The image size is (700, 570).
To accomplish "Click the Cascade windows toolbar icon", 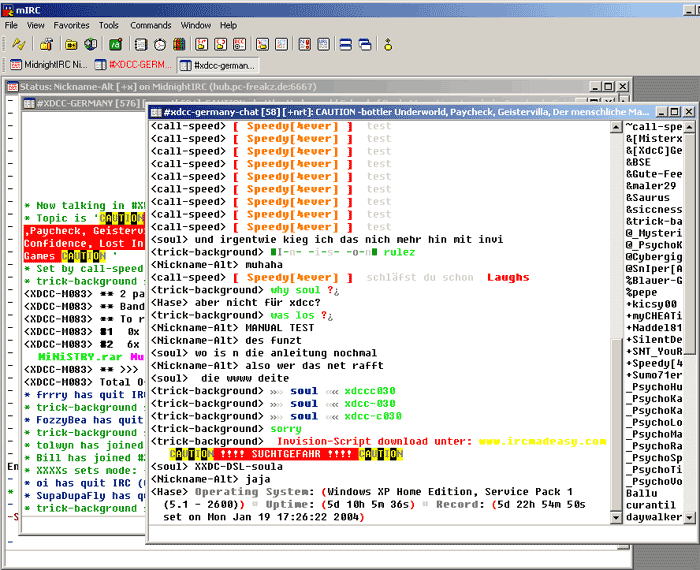I will 365,44.
